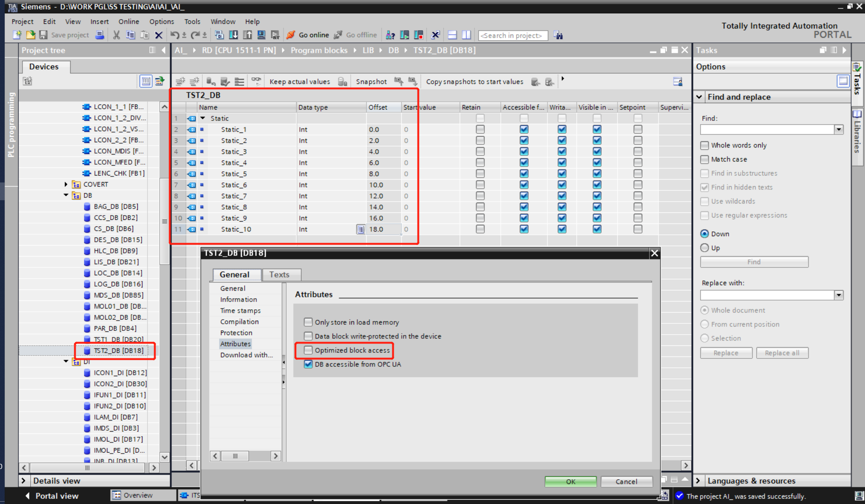Open the project tree network view icon
This screenshot has height=504, width=865.
160,81
